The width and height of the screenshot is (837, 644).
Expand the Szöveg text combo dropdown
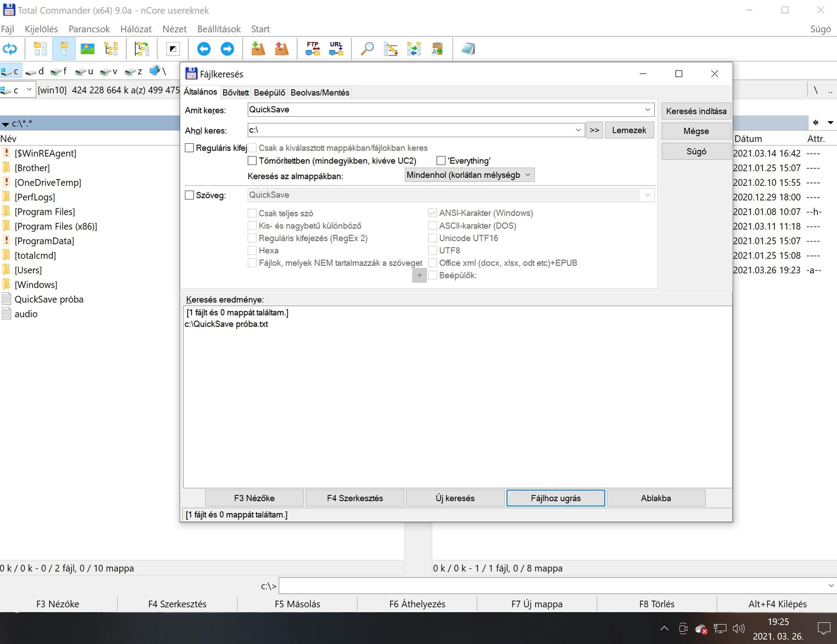click(647, 195)
